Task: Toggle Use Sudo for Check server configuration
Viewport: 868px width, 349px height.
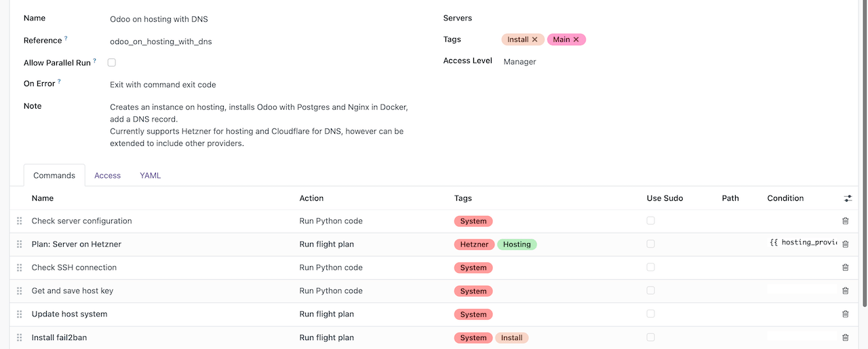Action: coord(651,221)
